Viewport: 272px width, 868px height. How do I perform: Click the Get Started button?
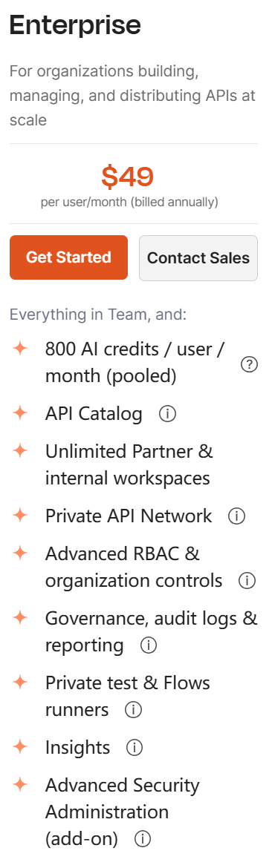68,257
